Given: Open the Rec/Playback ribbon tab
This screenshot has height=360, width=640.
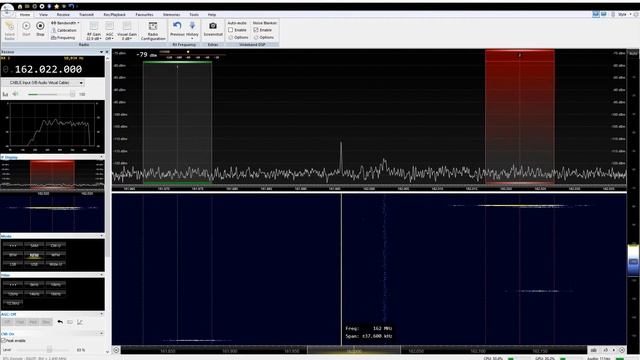Looking at the screenshot, I should [x=115, y=14].
